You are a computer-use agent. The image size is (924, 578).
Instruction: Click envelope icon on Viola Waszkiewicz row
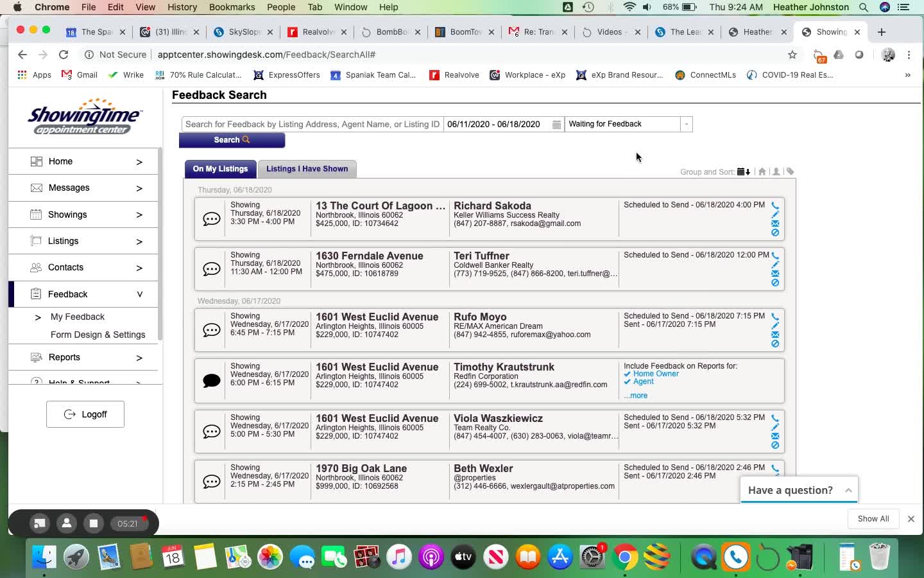point(775,436)
